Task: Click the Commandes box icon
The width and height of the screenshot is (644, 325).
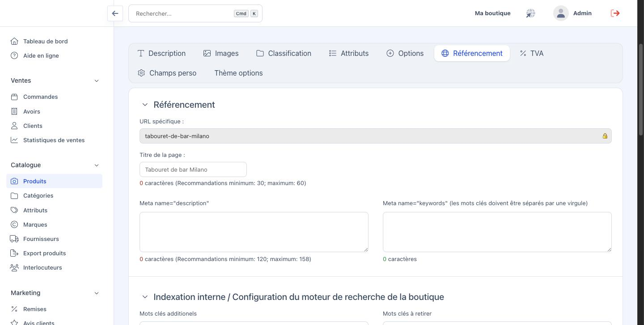Action: tap(14, 97)
